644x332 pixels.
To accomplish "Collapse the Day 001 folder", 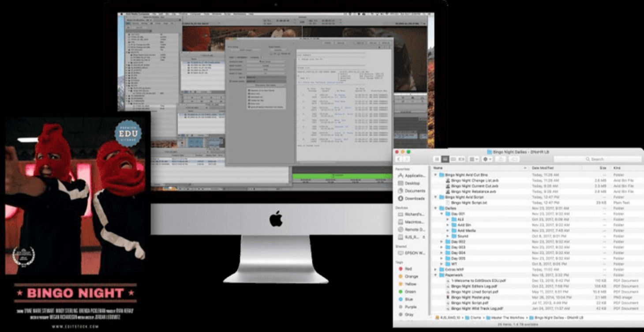I will pos(442,214).
